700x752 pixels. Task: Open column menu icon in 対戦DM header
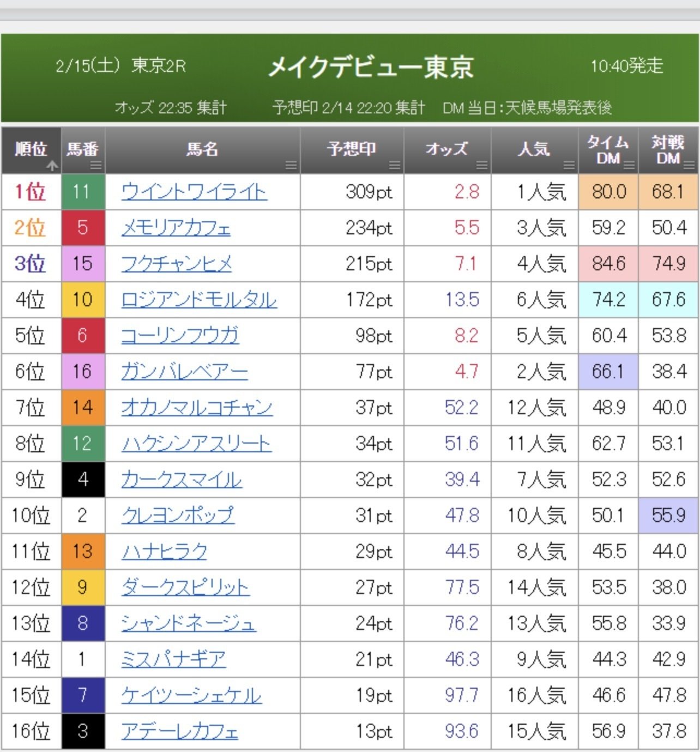(689, 166)
